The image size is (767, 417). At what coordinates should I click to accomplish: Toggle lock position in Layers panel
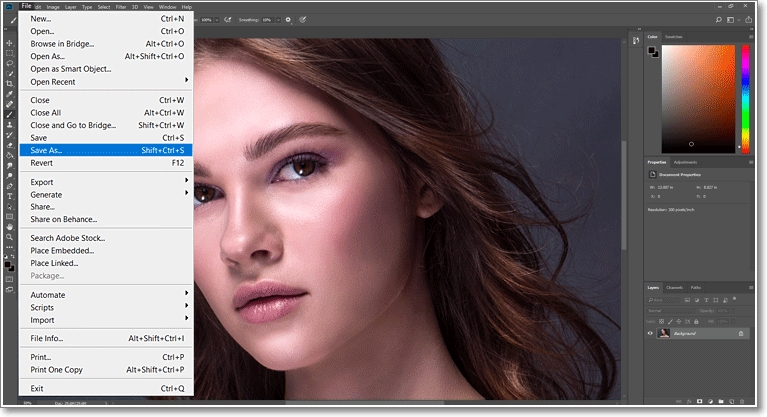tap(678, 322)
